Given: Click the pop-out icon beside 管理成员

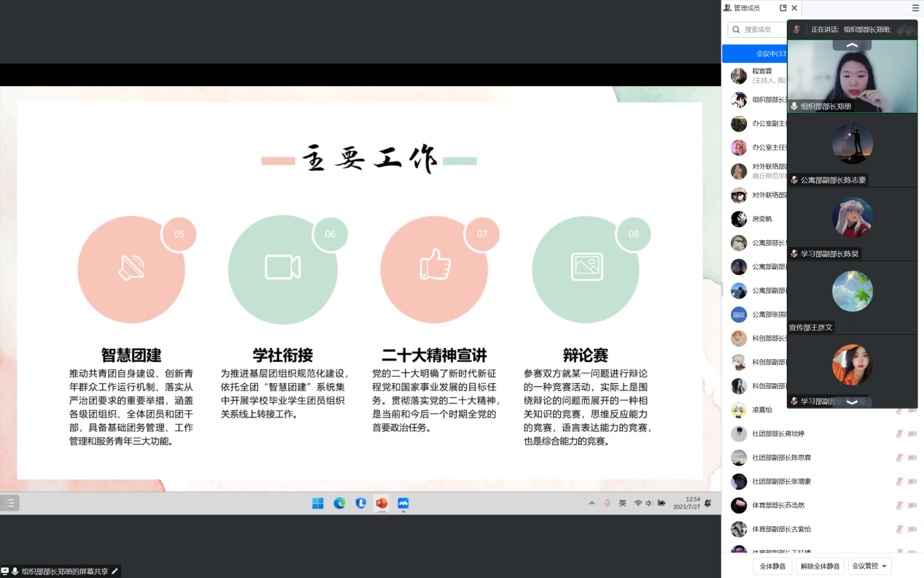Looking at the screenshot, I should pyautogui.click(x=783, y=8).
